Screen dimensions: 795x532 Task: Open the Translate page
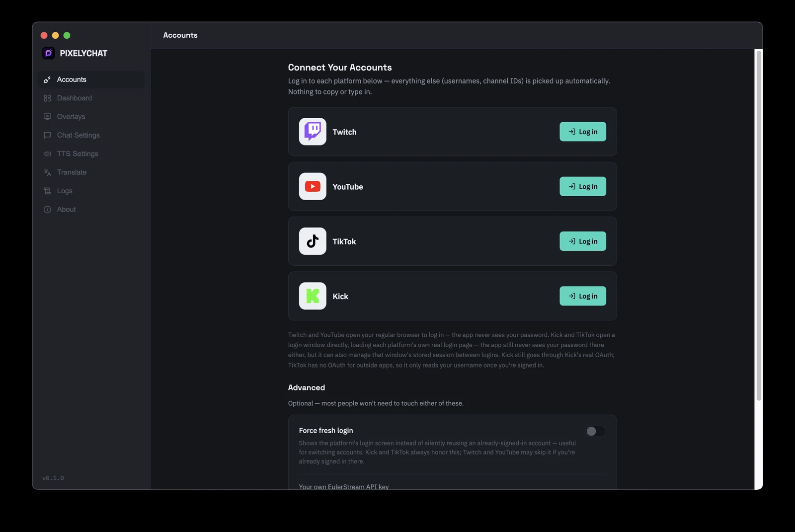[91, 172]
